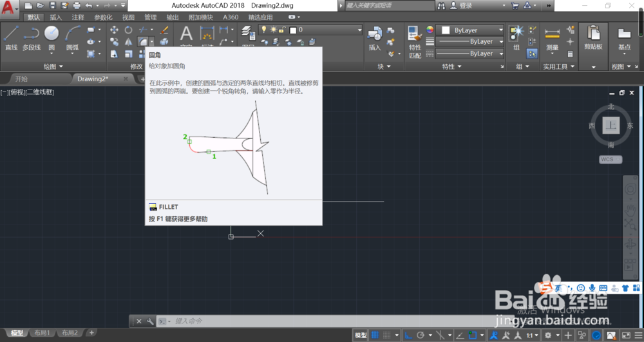Switch to layout tab 布局1
This screenshot has height=342, width=644.
42,332
